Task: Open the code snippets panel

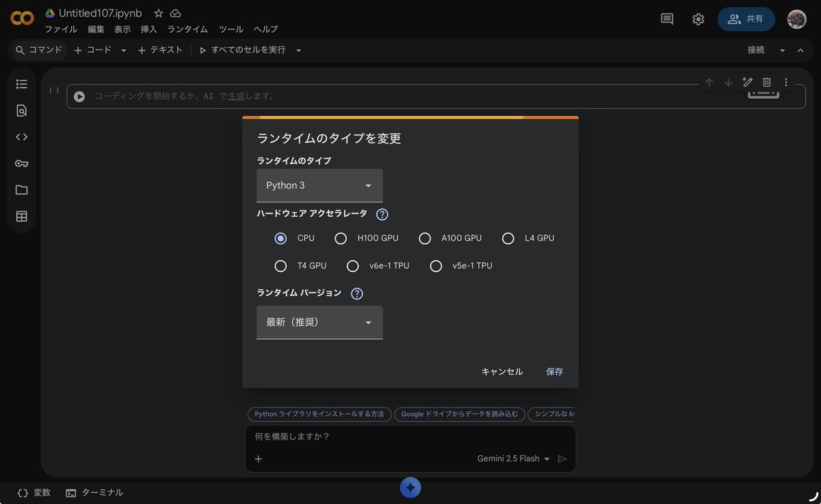Action: tap(21, 137)
